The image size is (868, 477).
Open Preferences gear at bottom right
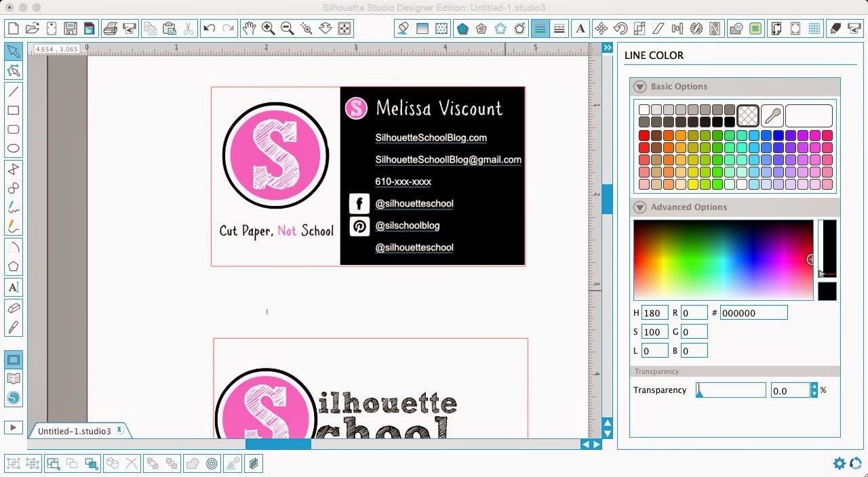pos(840,463)
